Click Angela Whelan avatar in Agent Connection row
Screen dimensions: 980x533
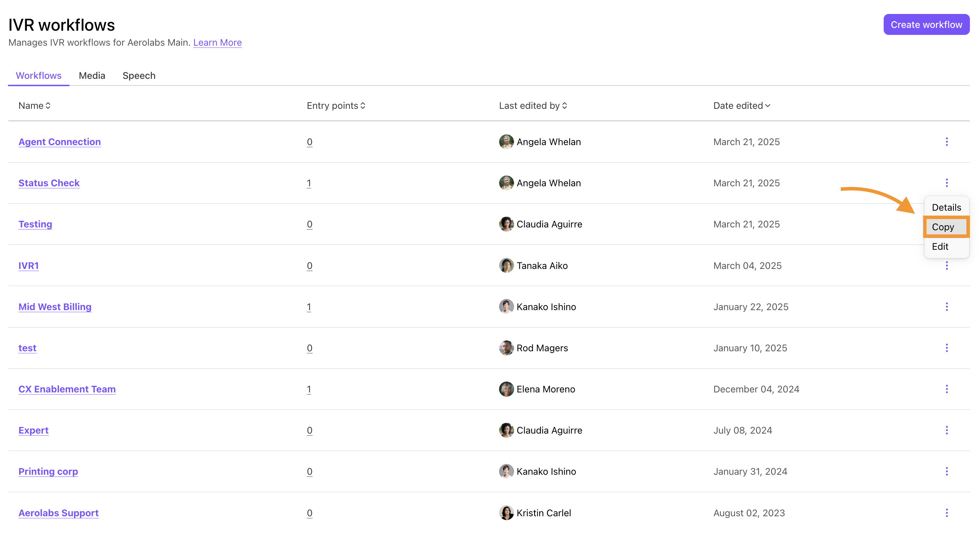[x=506, y=142]
